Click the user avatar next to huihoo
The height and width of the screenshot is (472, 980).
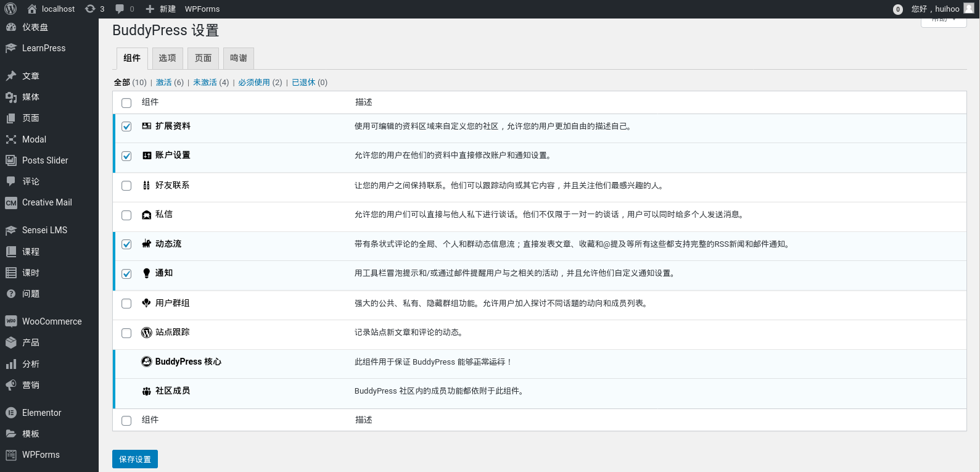(969, 8)
